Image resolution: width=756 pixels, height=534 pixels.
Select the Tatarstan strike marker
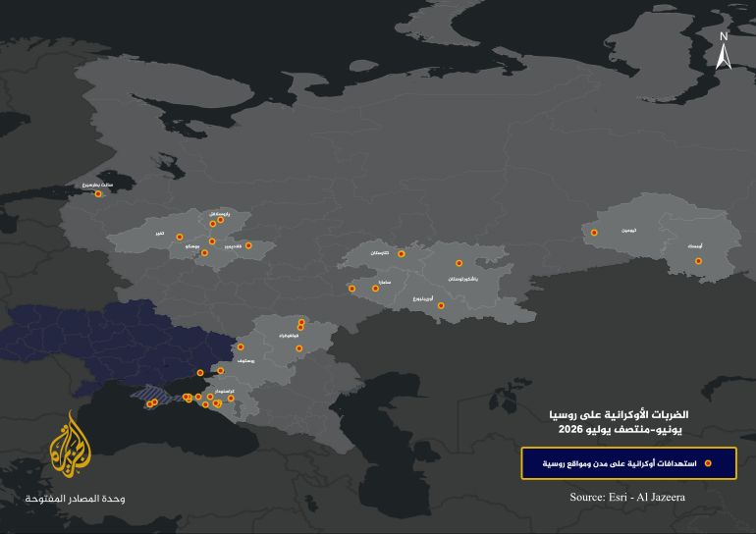click(x=402, y=254)
